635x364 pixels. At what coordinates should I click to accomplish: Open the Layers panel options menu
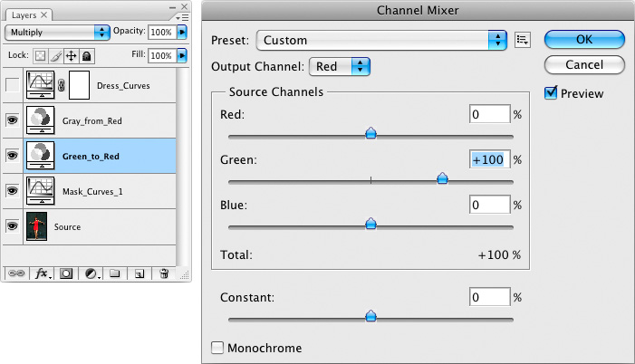[x=183, y=15]
